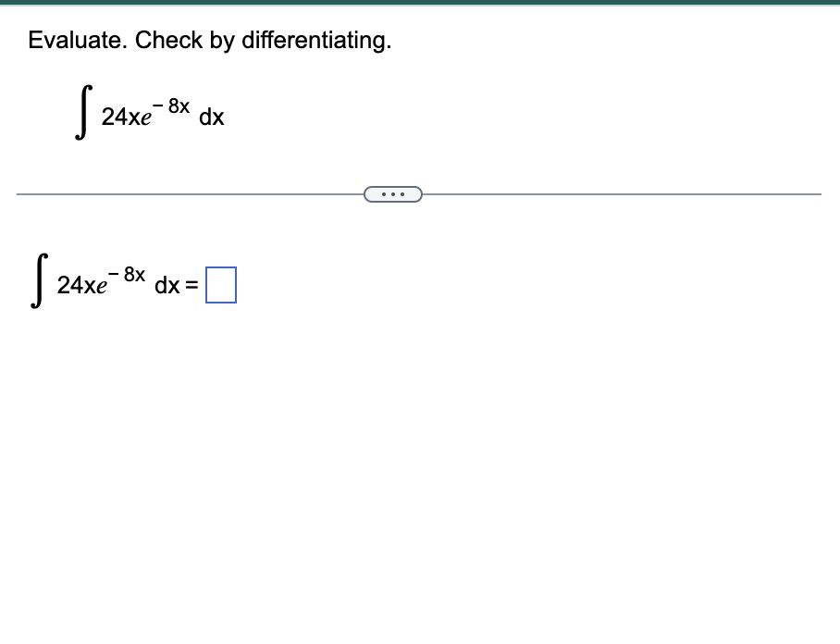Click the dx term in the integrand
Image resolution: width=840 pixels, height=644 pixels.
pos(214,118)
